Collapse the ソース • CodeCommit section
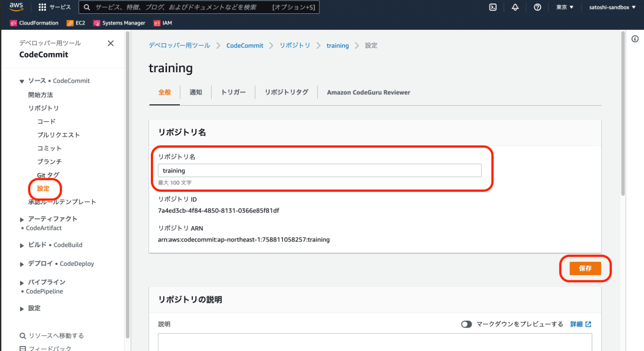This screenshot has width=644, height=351. (x=22, y=81)
